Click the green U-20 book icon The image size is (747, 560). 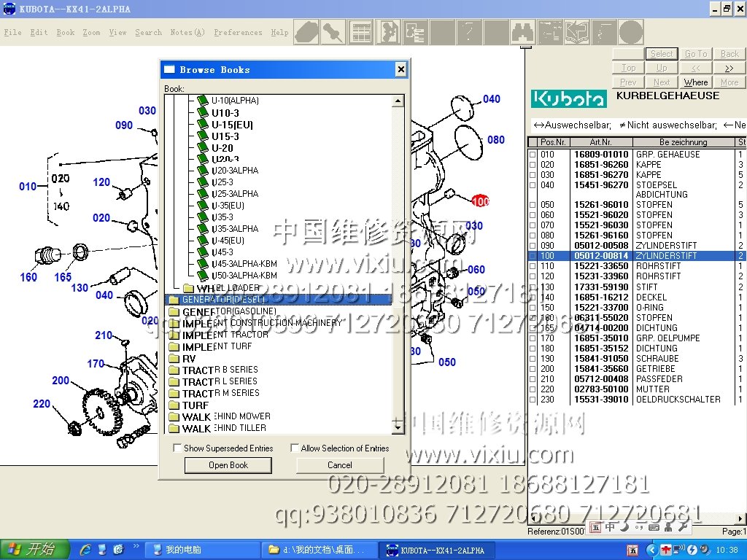point(203,147)
